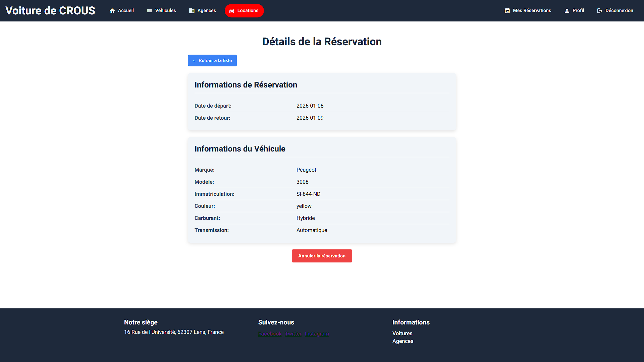Image resolution: width=644 pixels, height=362 pixels.
Task: Click the home icon next to Accueil
Action: [113, 10]
